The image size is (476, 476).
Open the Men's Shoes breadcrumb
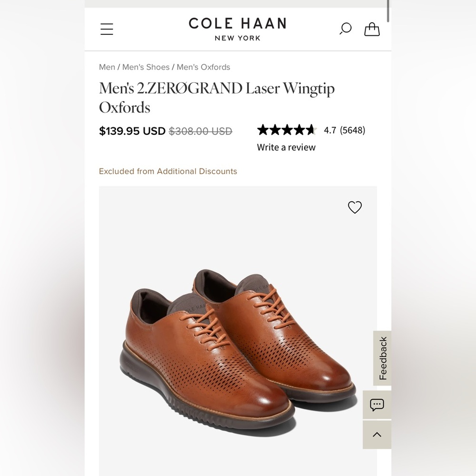click(x=145, y=67)
